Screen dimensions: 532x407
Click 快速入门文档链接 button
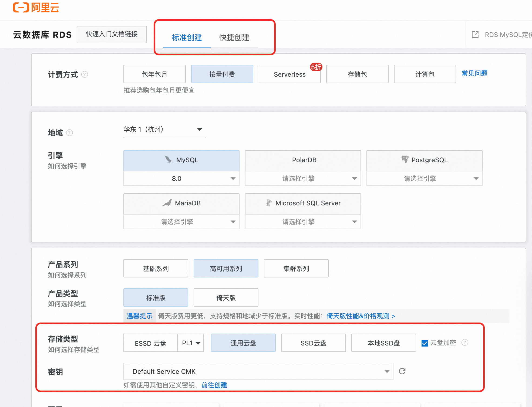[x=112, y=34]
